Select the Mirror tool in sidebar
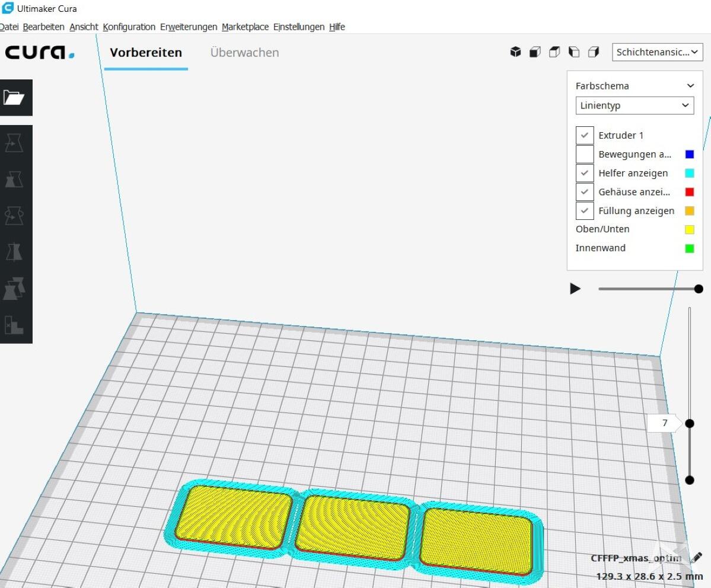 [14, 253]
